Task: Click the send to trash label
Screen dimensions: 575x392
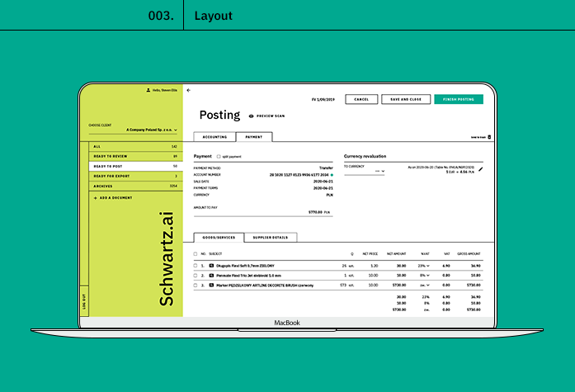Action: point(478,137)
